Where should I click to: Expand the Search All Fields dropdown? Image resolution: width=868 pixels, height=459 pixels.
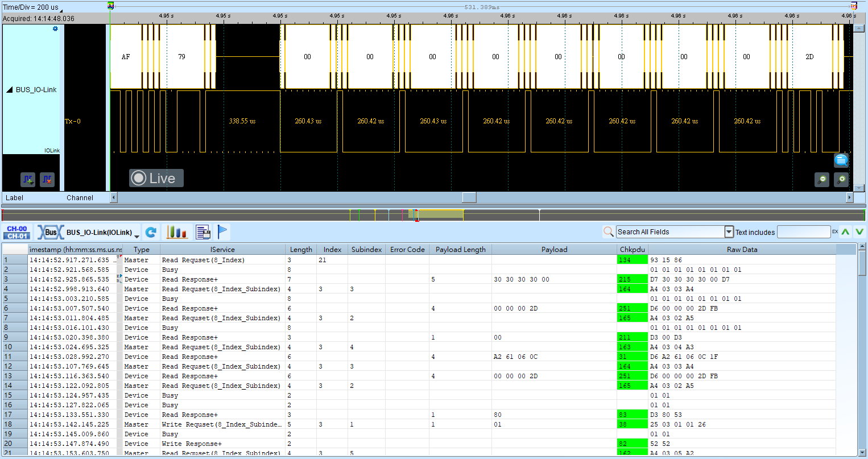tap(729, 231)
